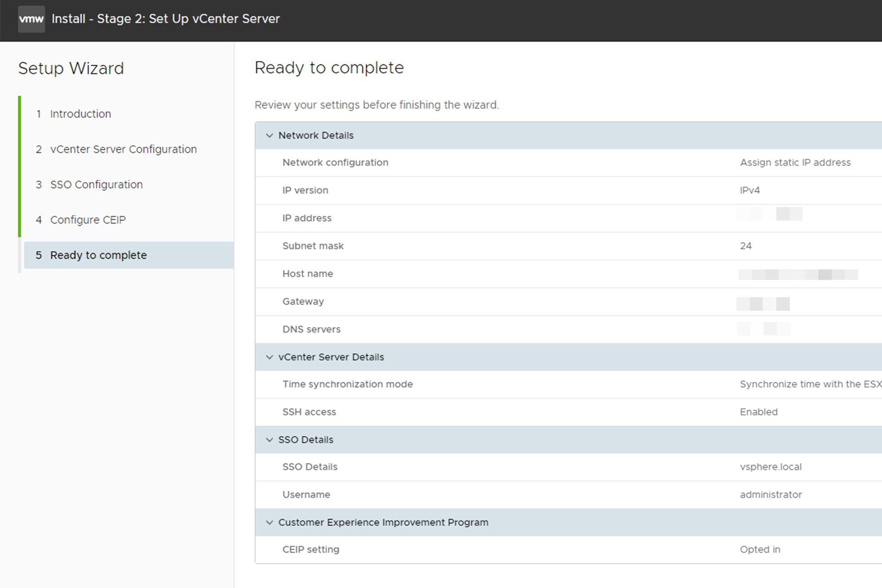Click the SSH access Enabled value
The width and height of the screenshot is (882, 588).
tap(758, 412)
